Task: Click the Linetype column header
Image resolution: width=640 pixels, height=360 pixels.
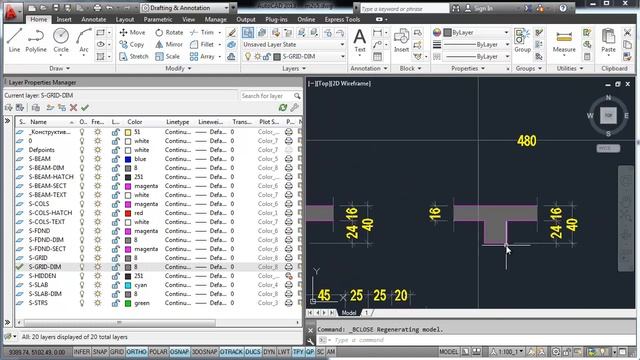Action: coord(178,122)
